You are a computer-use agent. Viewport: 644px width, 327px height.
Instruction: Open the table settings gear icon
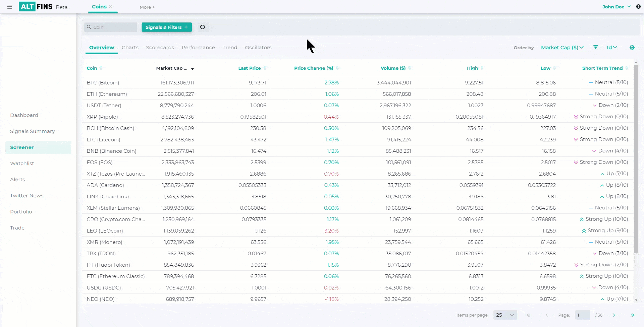tap(632, 48)
